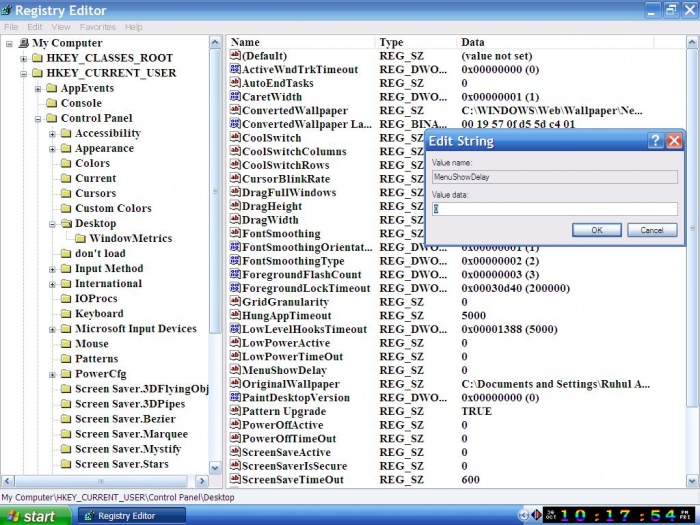Select the WindowMetrics folder icon
The width and height of the screenshot is (700, 525).
(x=80, y=238)
